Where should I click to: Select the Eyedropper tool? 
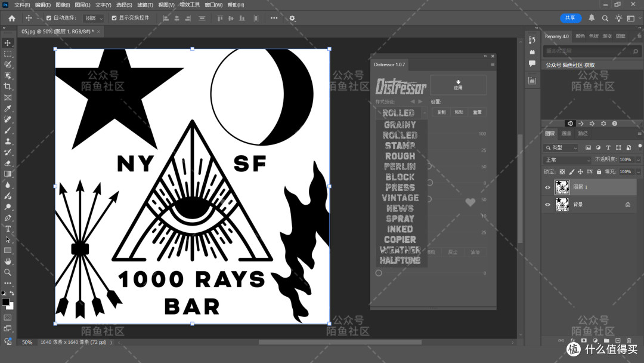7,109
